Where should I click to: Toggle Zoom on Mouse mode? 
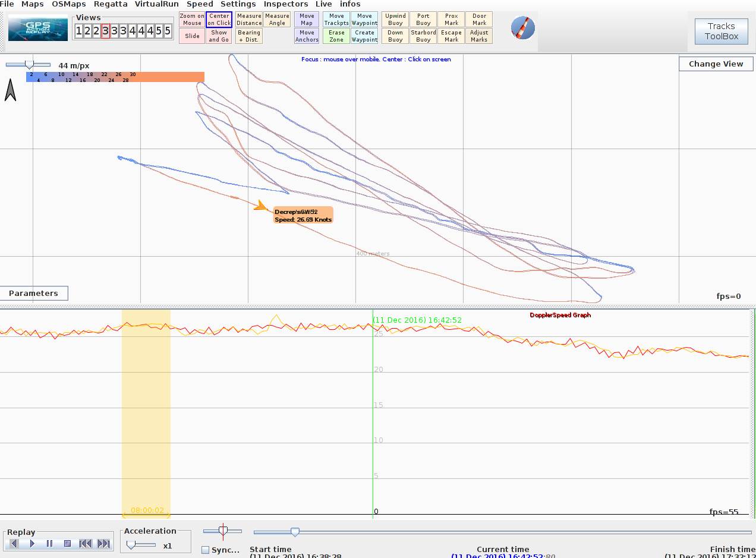pyautogui.click(x=192, y=20)
